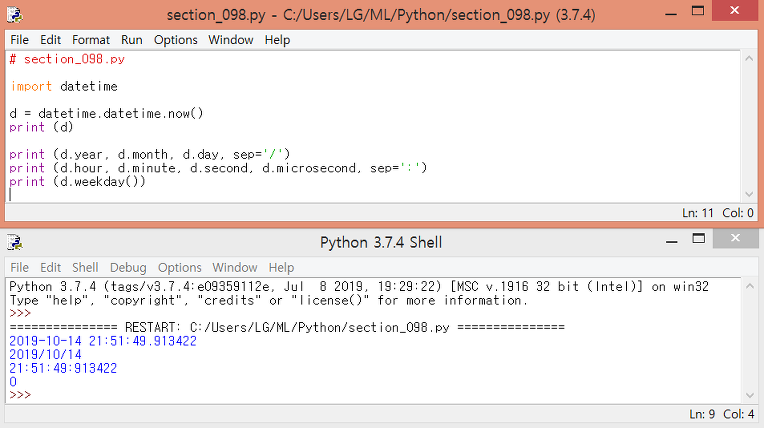
Task: Click the IDLE icon in editor title bar
Action: [15, 15]
